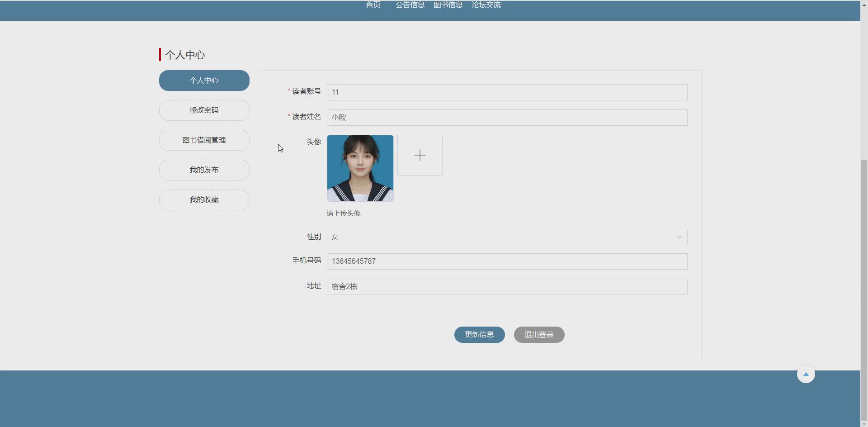This screenshot has width=868, height=427.
Task: Click the red accent bar beside 个人中心 heading
Action: click(x=160, y=54)
